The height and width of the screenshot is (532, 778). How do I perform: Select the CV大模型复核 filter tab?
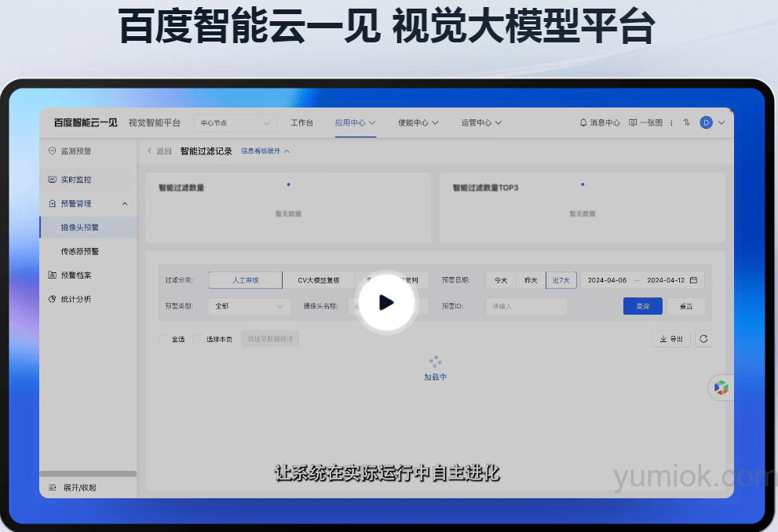coord(319,280)
